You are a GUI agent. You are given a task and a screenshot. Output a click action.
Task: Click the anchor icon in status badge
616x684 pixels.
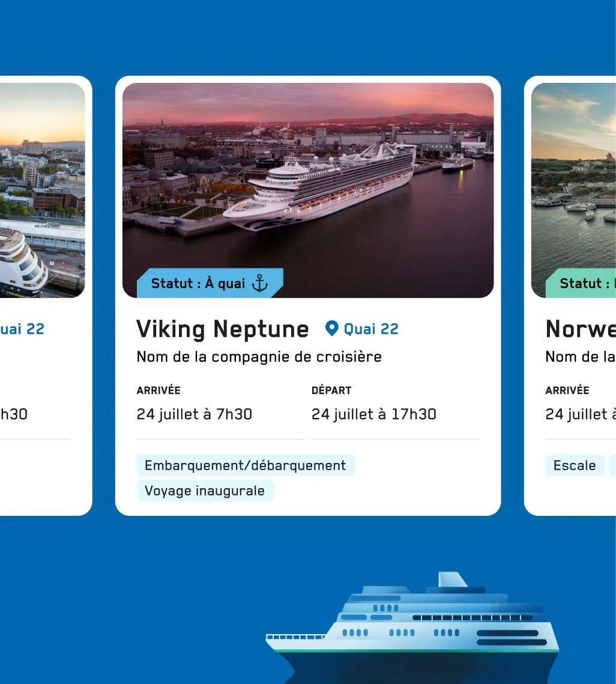(x=260, y=283)
